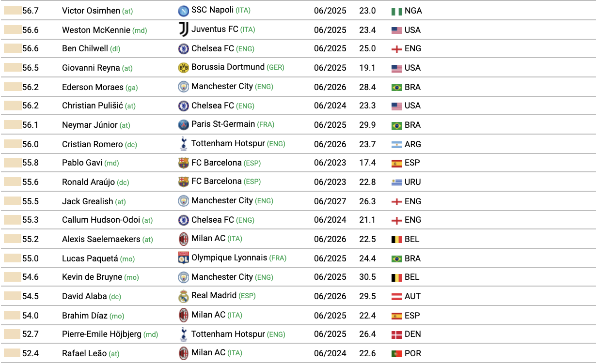Image resolution: width=598 pixels, height=364 pixels.
Task: Click Jack Grealish's 06/2027 contract date
Action: click(330, 201)
